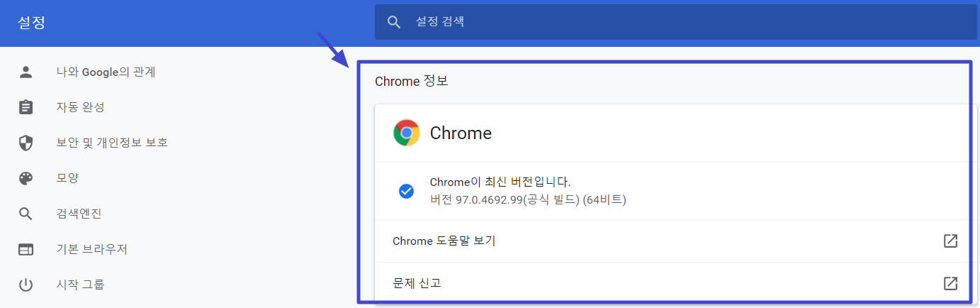This screenshot has width=980, height=308.
Task: Click the Chrome product name text
Action: pyautogui.click(x=461, y=133)
